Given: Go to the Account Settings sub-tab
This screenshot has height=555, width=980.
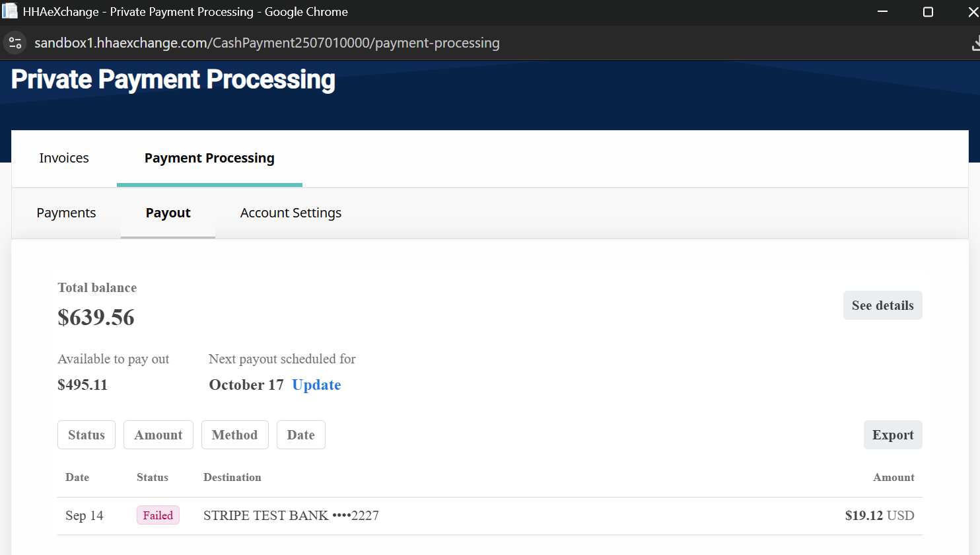Looking at the screenshot, I should pyautogui.click(x=291, y=213).
